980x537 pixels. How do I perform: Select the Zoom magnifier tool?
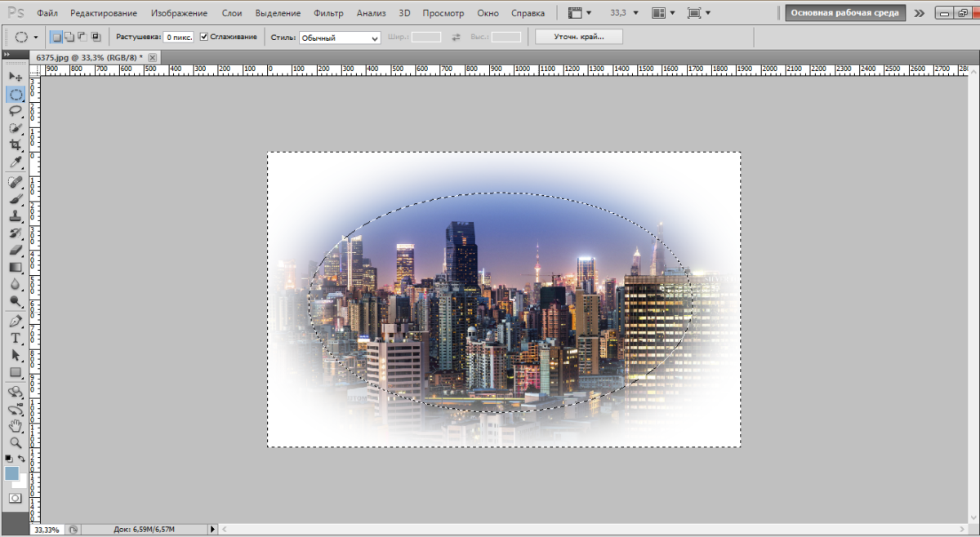click(15, 442)
